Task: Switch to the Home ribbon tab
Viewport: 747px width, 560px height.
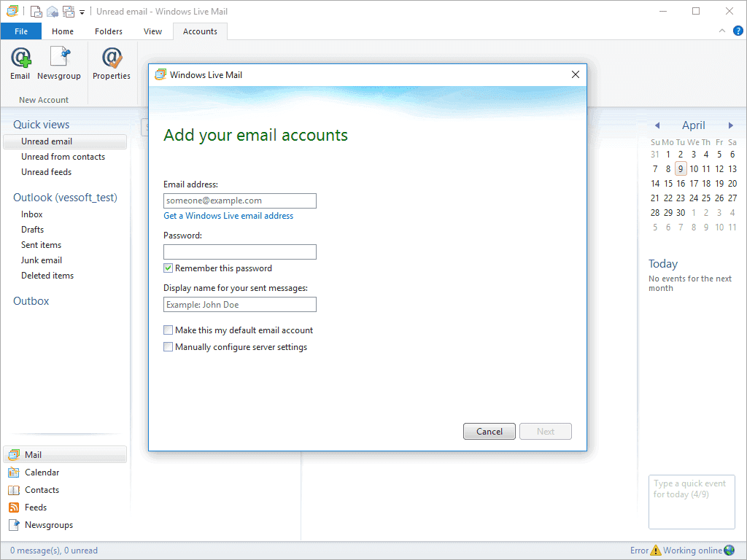Action: click(x=63, y=31)
